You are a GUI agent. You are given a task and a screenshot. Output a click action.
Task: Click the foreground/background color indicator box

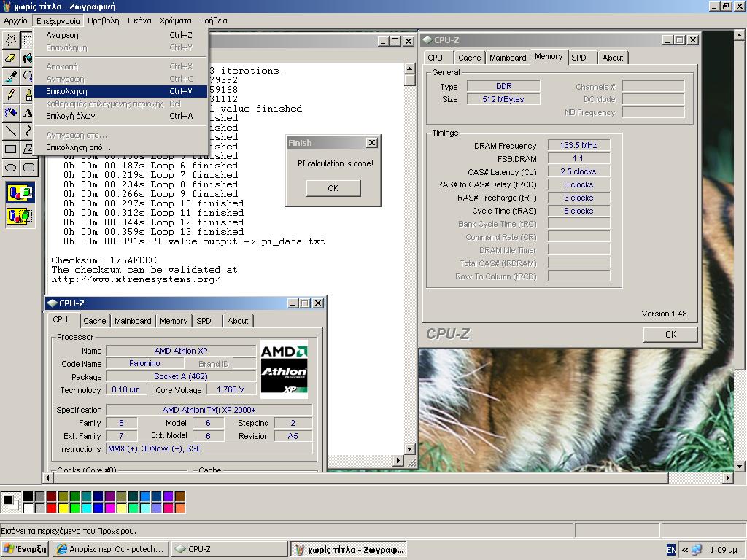[10, 502]
